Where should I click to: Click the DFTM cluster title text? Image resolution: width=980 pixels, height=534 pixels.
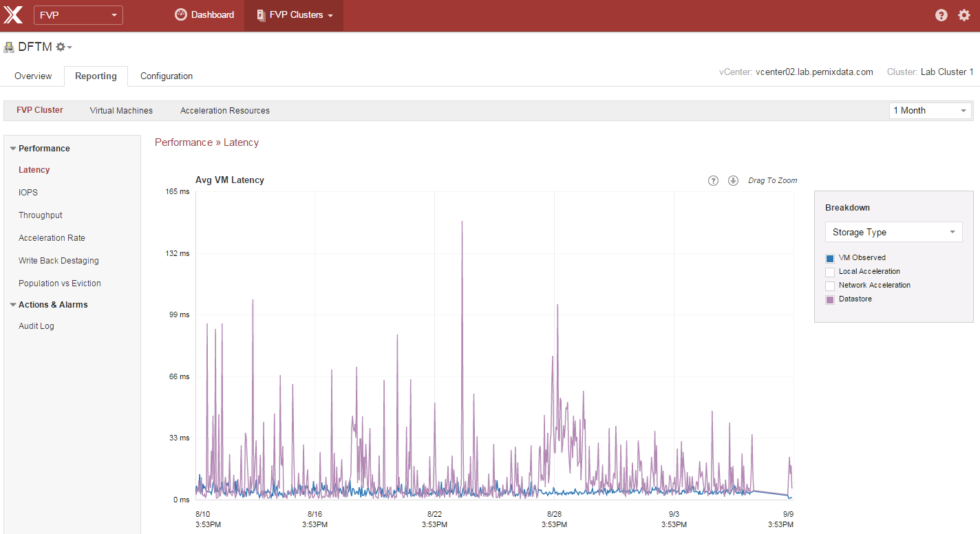click(x=34, y=47)
